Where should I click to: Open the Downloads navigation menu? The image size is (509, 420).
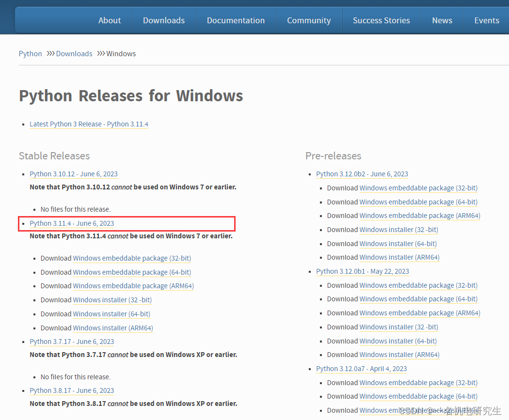click(164, 20)
